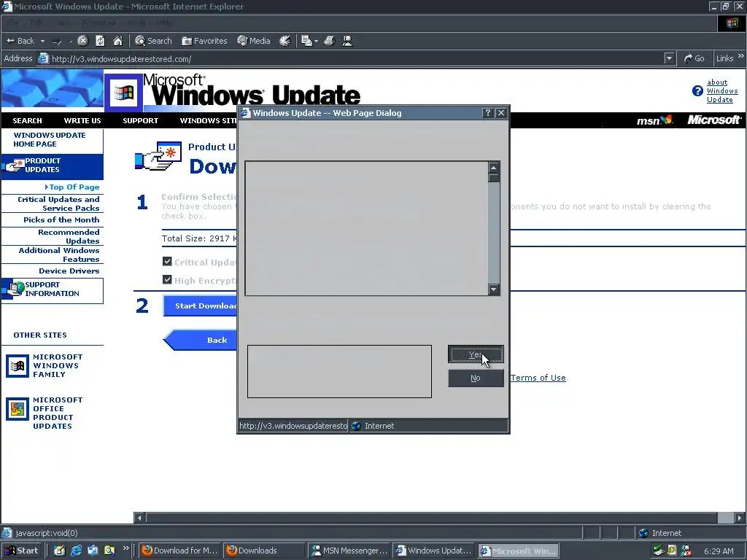Click the dialog's question mark help button
The height and width of the screenshot is (560, 747).
[x=487, y=113]
